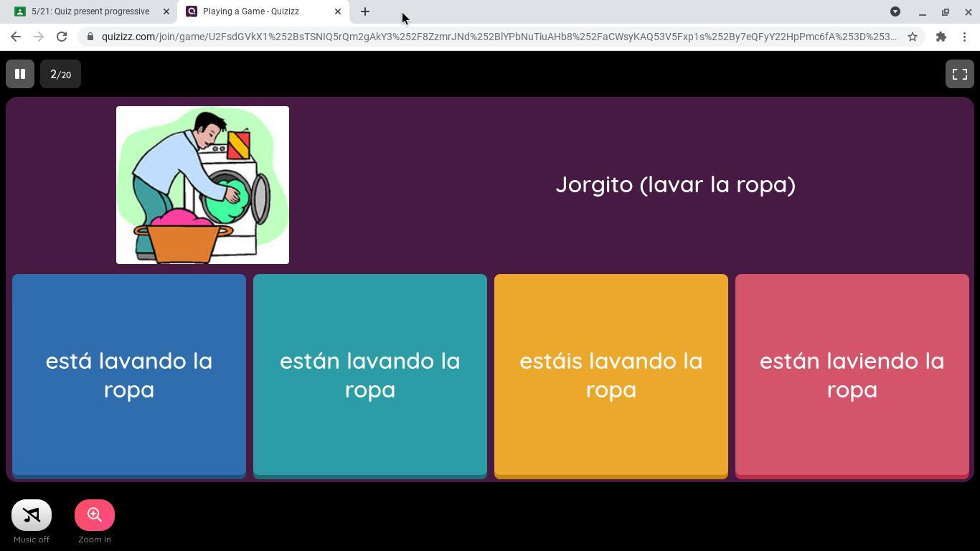Bookmark this page with the star icon
The height and width of the screenshot is (551, 980).
[913, 37]
